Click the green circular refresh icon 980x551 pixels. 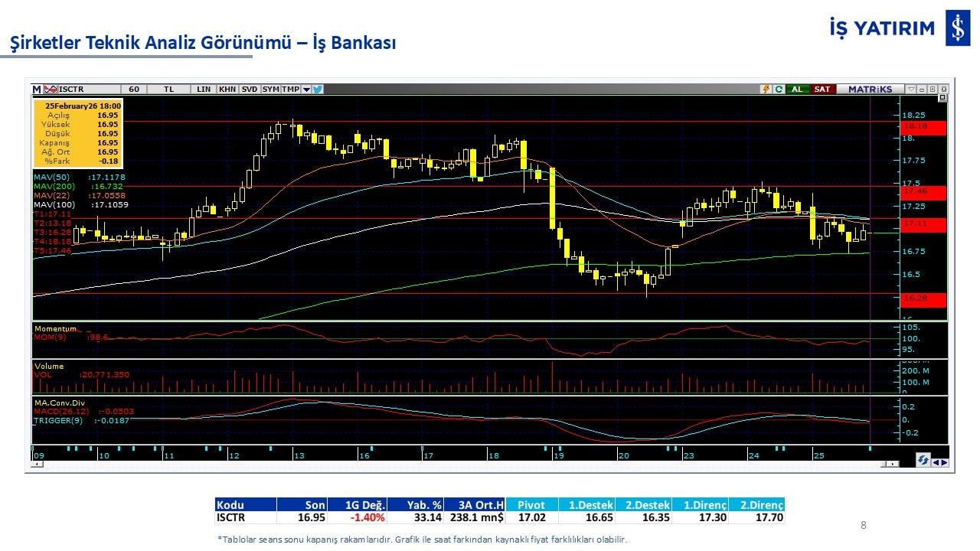point(778,90)
